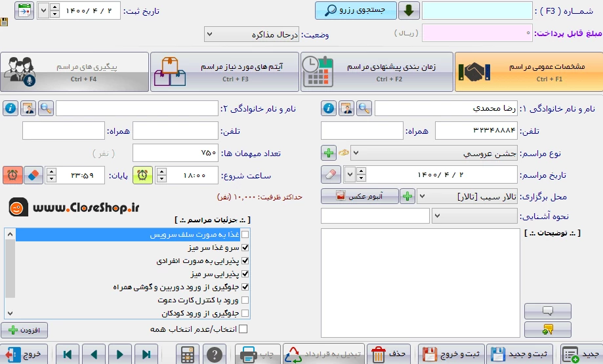Uncheck 'جلوگیری از ورود دوربین و گوشی همراه'
The width and height of the screenshot is (603, 364).
245,287
